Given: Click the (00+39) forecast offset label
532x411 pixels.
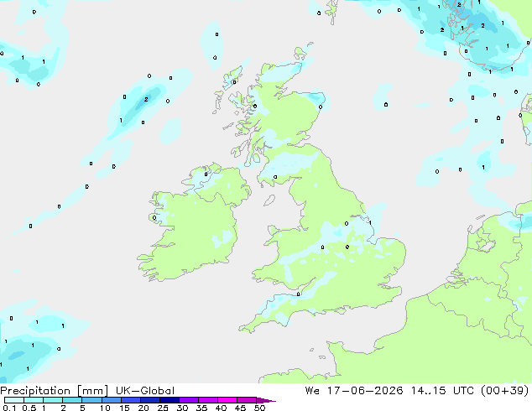Looking at the screenshot, I should click(505, 391).
